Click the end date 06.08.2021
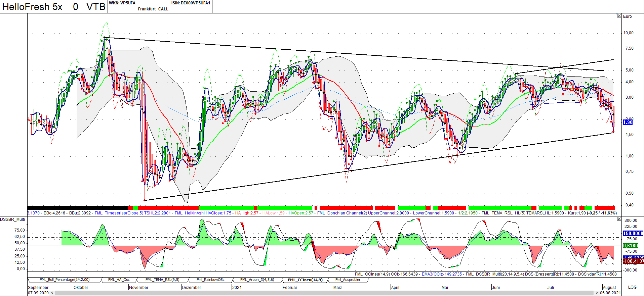 (610, 293)
